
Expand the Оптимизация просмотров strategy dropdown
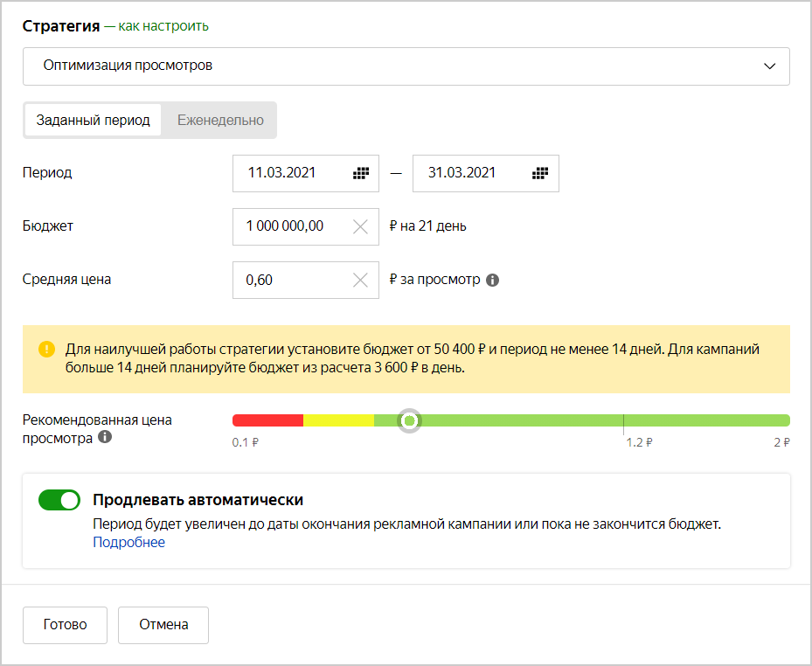pos(406,66)
